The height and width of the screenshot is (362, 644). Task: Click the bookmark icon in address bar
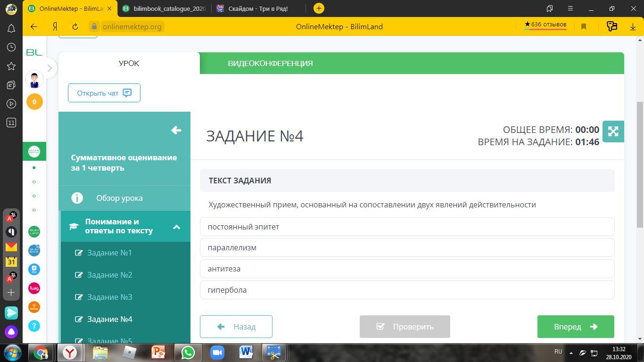tap(584, 27)
